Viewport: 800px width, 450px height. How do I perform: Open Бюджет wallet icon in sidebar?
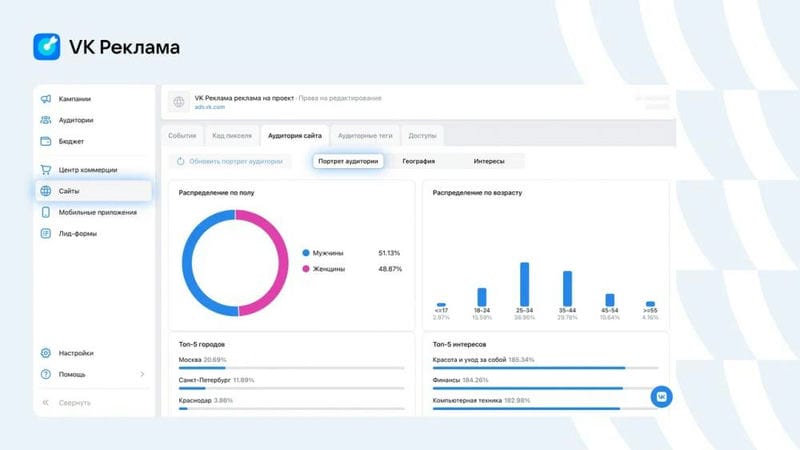tap(45, 141)
